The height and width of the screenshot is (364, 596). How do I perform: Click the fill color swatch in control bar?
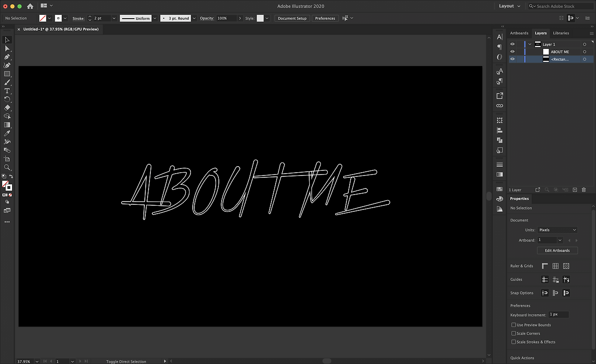pyautogui.click(x=43, y=18)
